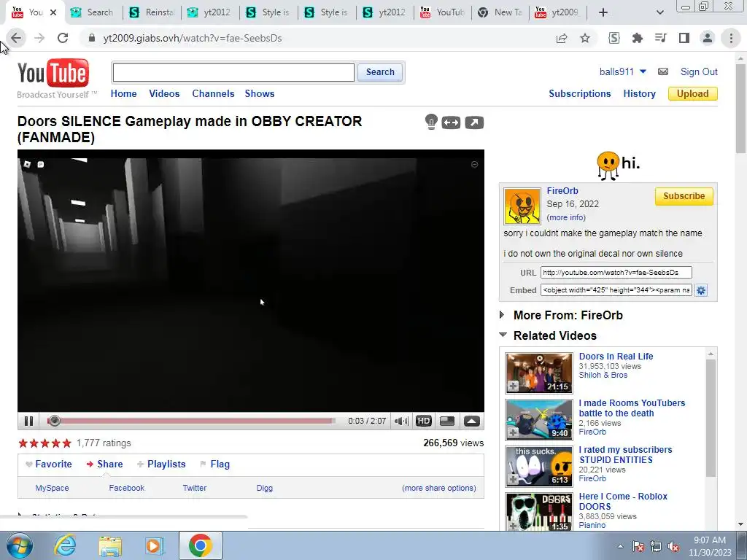Click Sign Out link
This screenshot has height=560, width=747.
pos(699,72)
